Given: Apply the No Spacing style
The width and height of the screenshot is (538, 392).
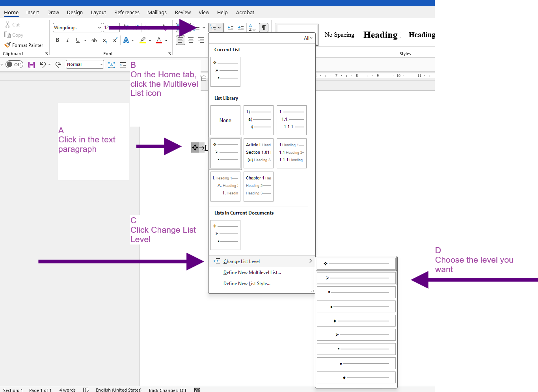Looking at the screenshot, I should tap(339, 35).
